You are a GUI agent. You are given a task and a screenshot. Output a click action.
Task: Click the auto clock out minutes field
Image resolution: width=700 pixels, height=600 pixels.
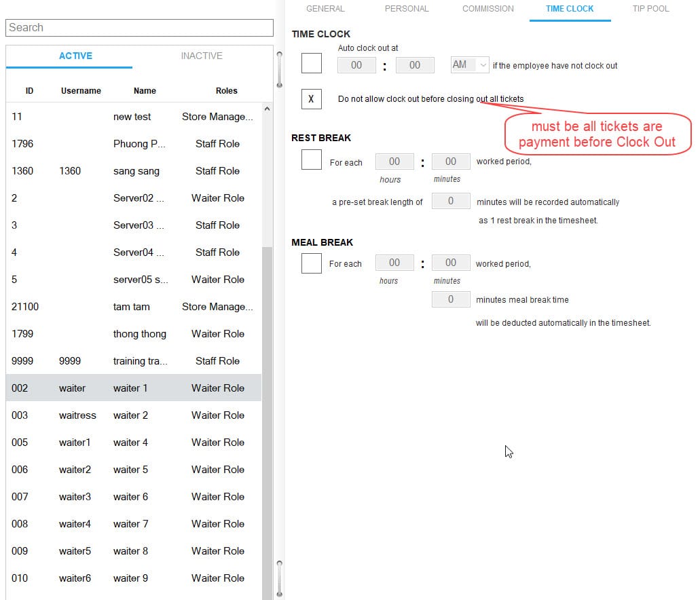click(x=415, y=65)
